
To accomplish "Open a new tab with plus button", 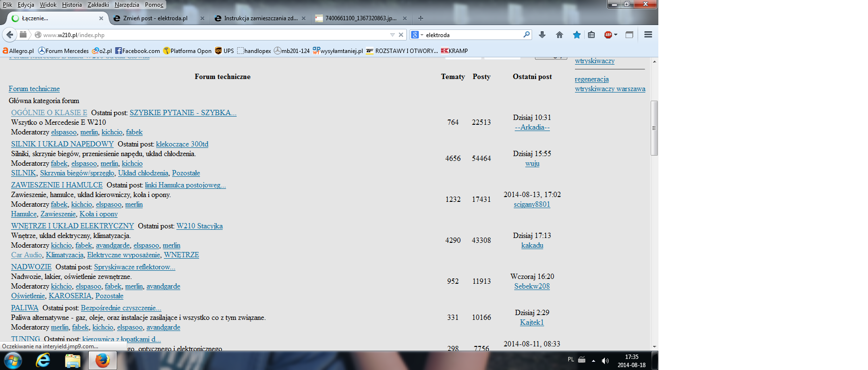I will pyautogui.click(x=421, y=18).
